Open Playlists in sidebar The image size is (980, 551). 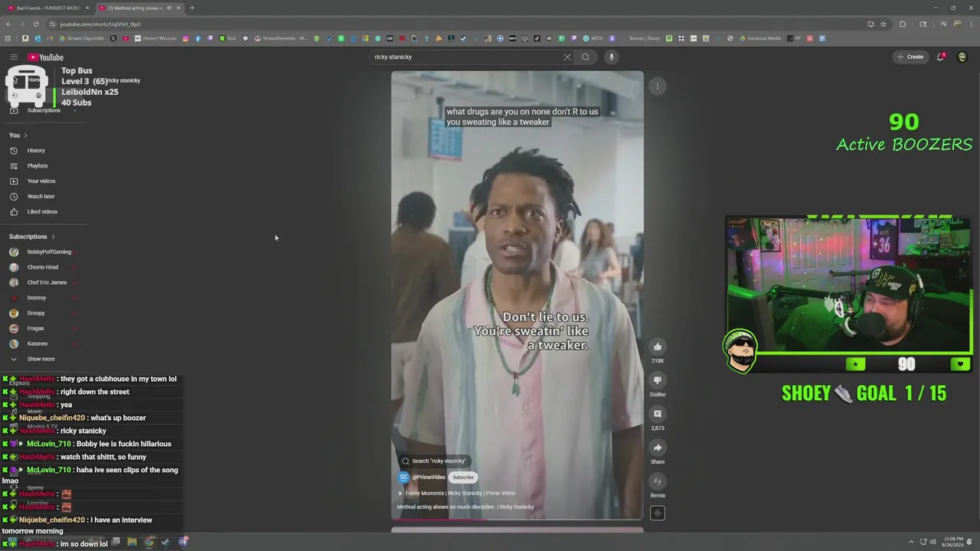tap(38, 165)
